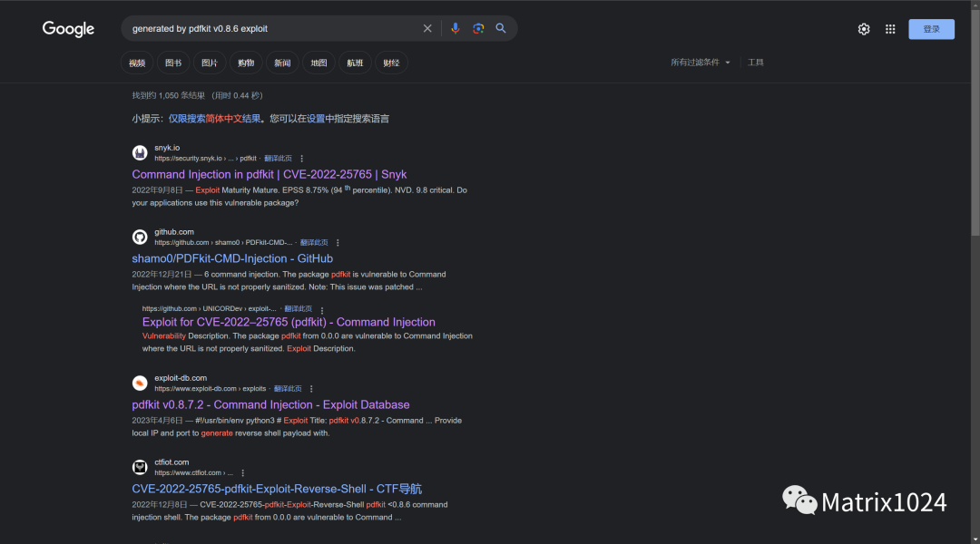Click the github.com shamo0 URL breadcrumb
Viewport: 980px width, 544px height.
click(x=223, y=243)
